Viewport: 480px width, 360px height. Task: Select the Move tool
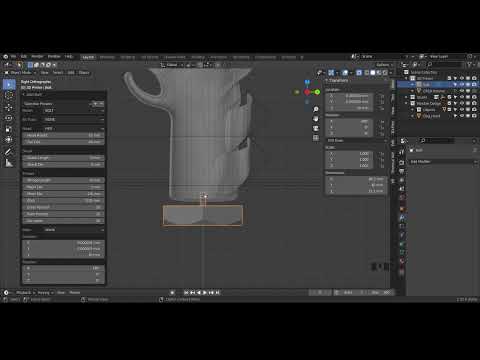(9, 107)
